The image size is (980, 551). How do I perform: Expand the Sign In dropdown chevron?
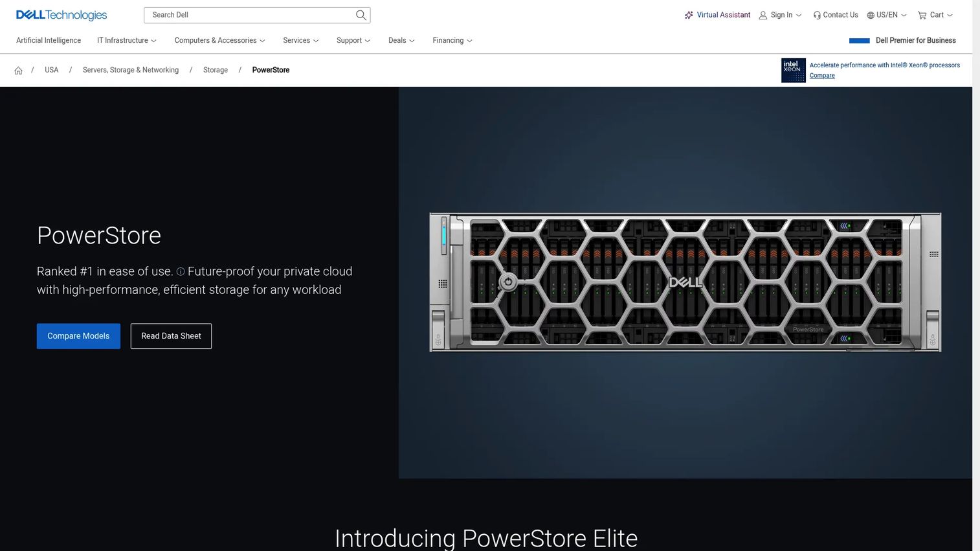click(799, 16)
